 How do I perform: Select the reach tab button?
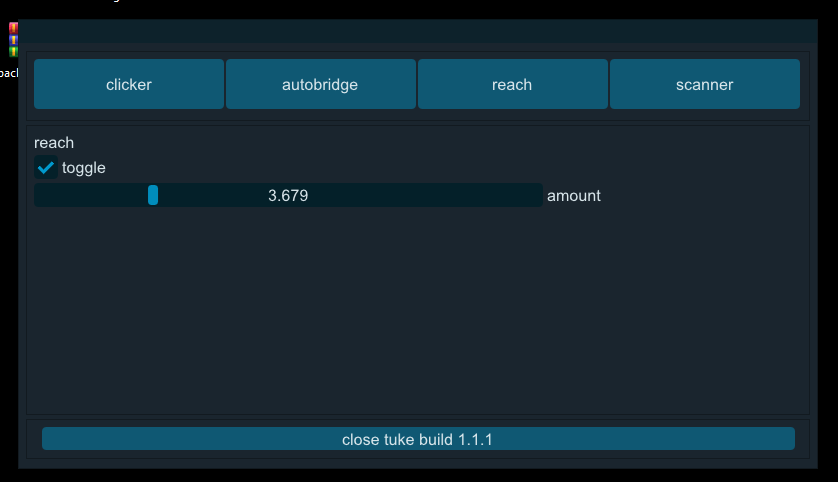pos(513,84)
